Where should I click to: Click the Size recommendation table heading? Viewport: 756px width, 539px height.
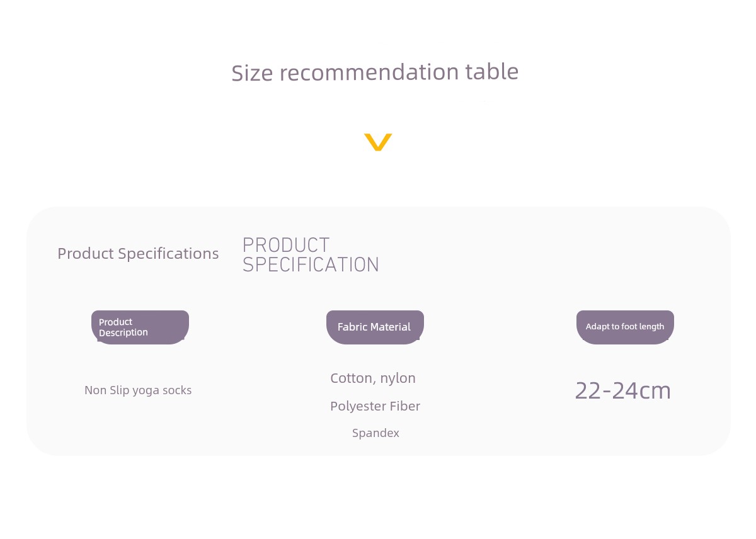pos(375,72)
